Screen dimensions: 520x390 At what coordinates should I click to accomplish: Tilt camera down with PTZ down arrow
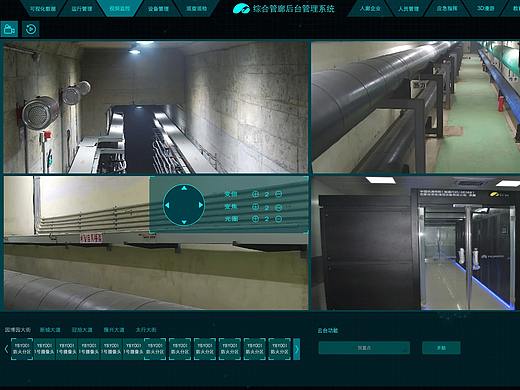click(x=184, y=222)
